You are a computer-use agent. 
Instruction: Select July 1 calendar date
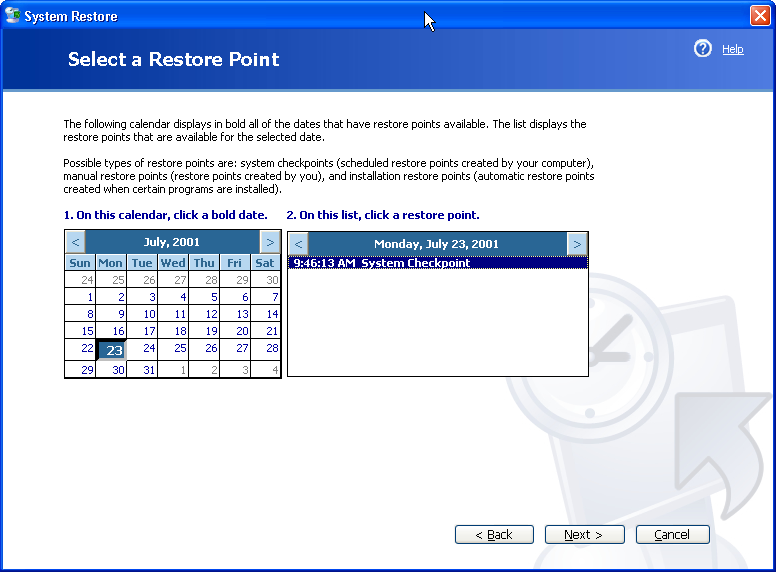tap(89, 297)
